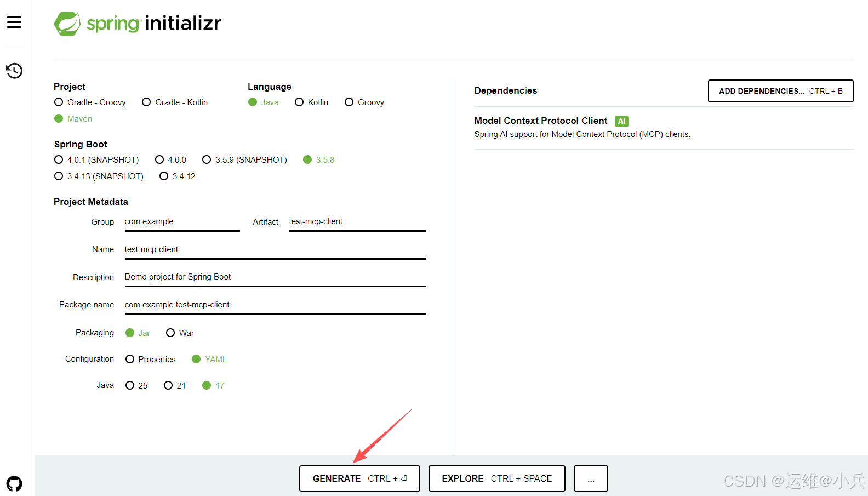Image resolution: width=868 pixels, height=496 pixels.
Task: Select Model Context Protocol Client dependency
Action: [x=664, y=127]
